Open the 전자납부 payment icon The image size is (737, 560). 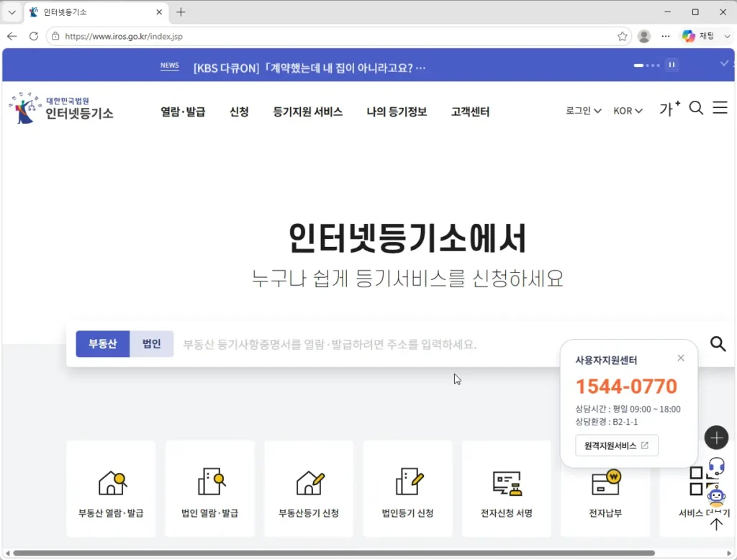pos(606,482)
